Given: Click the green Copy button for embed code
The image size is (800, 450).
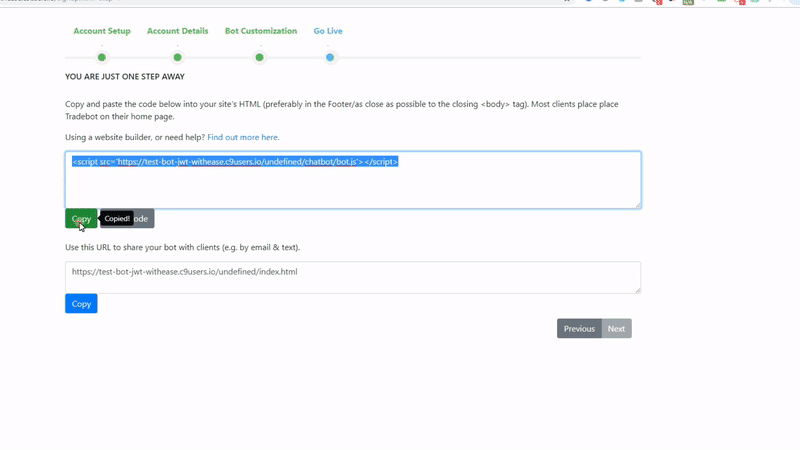Looking at the screenshot, I should pos(81,218).
